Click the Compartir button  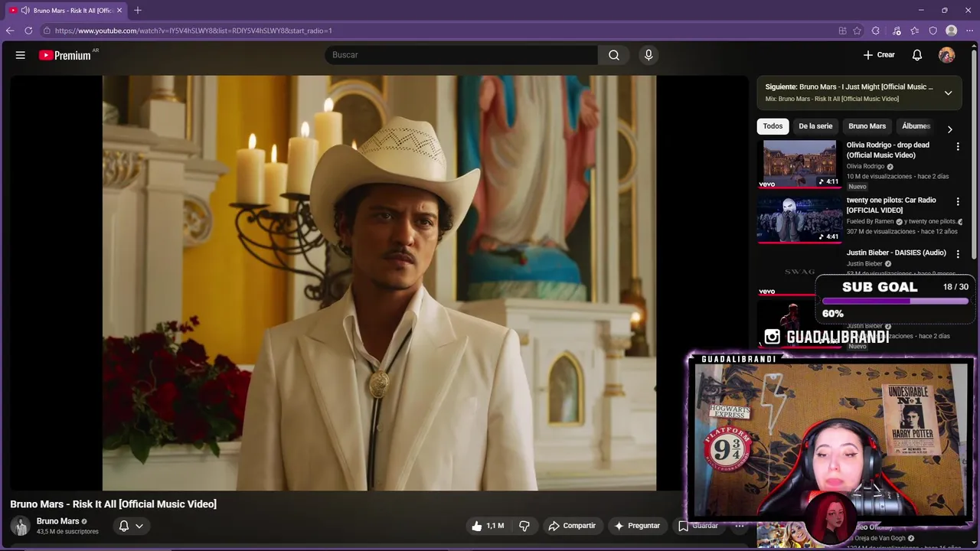pos(571,526)
